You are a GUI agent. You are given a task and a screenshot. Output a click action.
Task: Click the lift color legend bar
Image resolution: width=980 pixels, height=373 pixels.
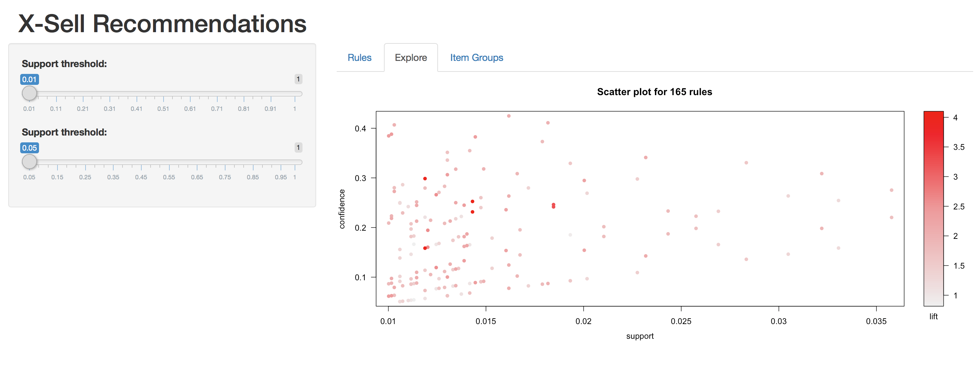(933, 209)
